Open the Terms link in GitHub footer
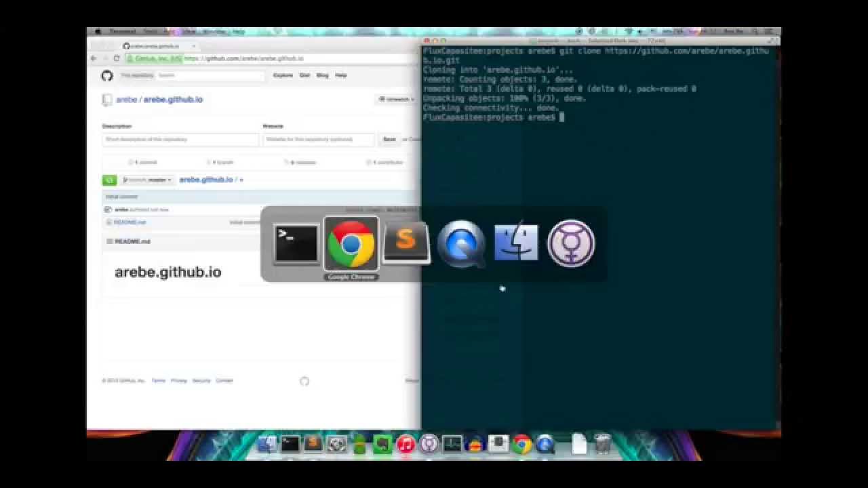The height and width of the screenshot is (488, 868). (x=158, y=381)
